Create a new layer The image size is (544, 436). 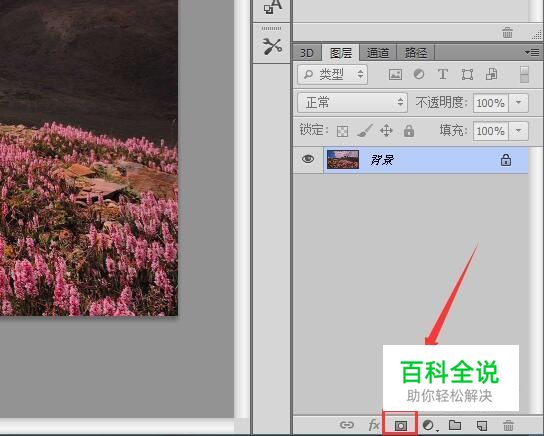[x=482, y=425]
